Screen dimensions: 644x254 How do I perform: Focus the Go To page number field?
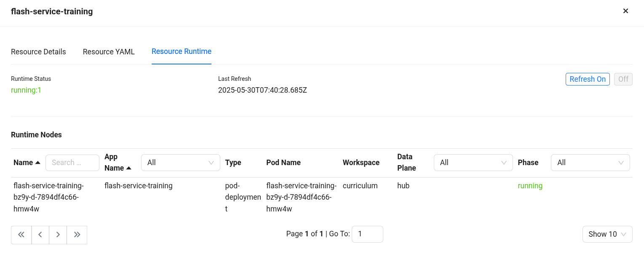click(x=367, y=234)
